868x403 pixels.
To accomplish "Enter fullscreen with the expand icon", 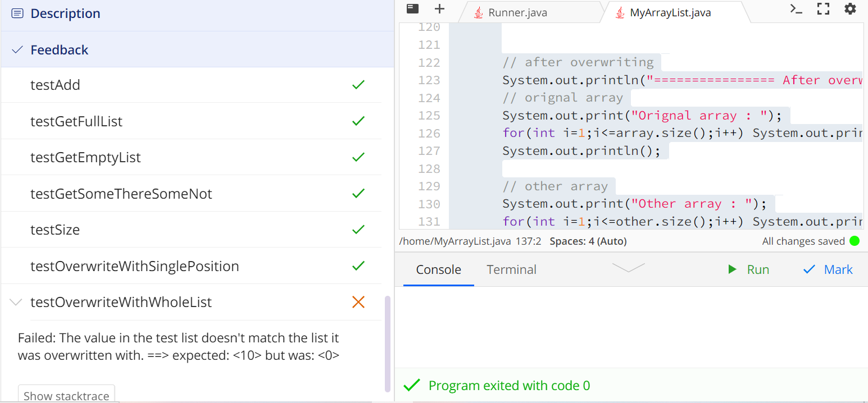I will 823,8.
